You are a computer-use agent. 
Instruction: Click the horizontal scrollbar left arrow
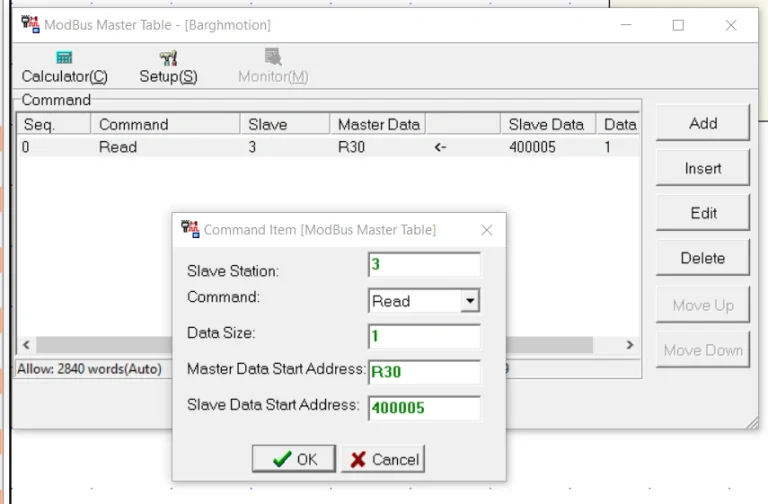click(26, 345)
